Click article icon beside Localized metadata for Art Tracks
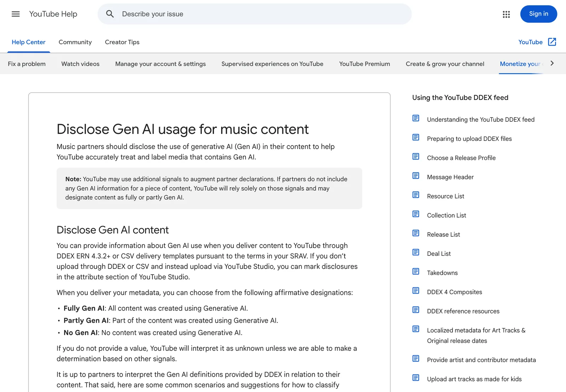Viewport: 566px width, 392px height. tap(416, 329)
